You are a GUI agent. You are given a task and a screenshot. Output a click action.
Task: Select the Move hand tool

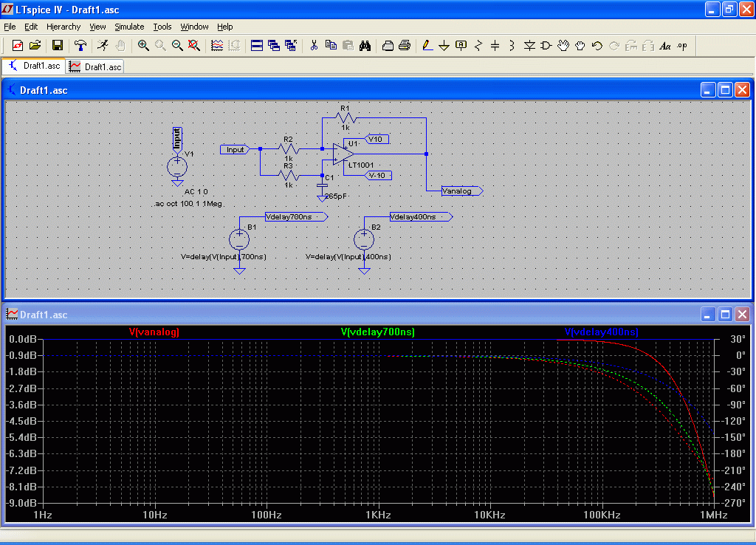[563, 45]
